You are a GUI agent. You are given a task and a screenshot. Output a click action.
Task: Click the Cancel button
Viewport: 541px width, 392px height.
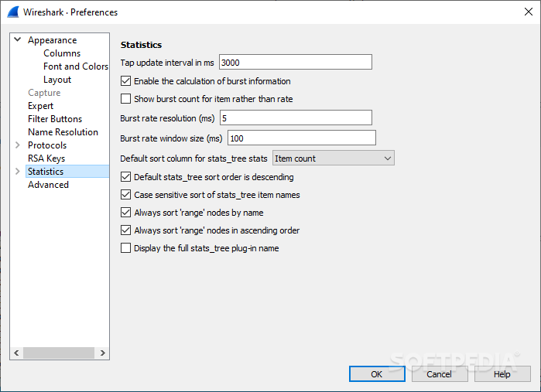(439, 374)
